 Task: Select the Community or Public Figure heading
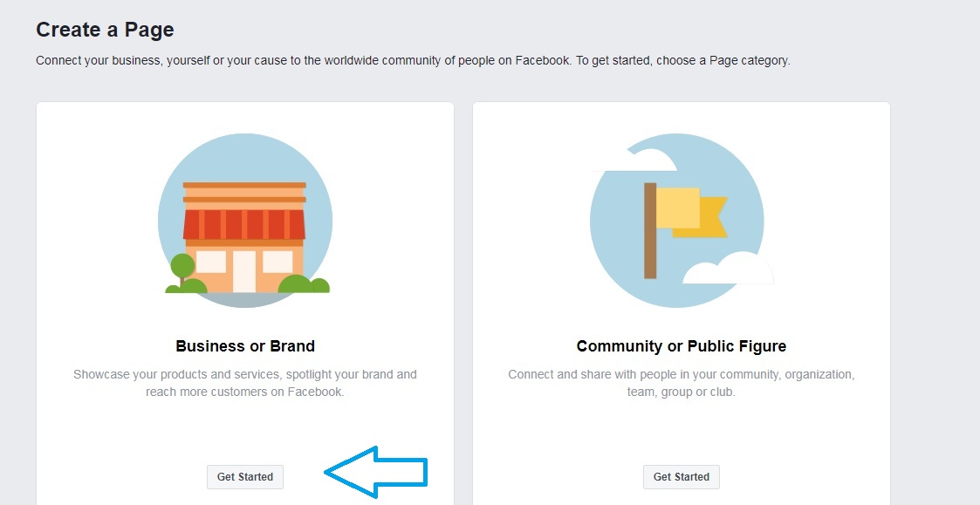tap(682, 346)
